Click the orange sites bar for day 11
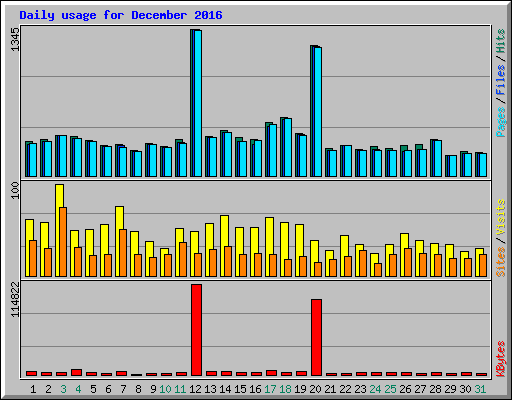This screenshot has height=400, width=512. pos(183,259)
